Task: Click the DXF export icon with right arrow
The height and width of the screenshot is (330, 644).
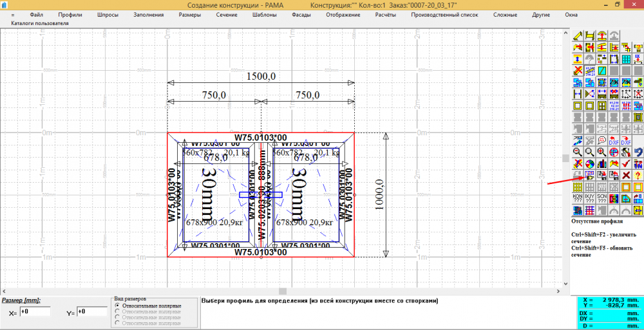Action: 627,140
